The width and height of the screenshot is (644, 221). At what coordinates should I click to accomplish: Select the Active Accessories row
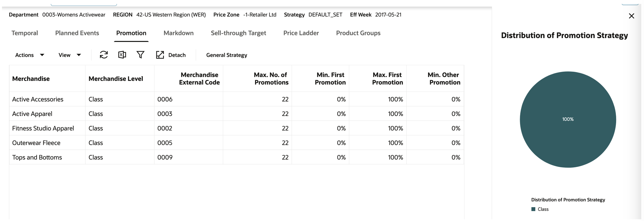[x=236, y=99]
